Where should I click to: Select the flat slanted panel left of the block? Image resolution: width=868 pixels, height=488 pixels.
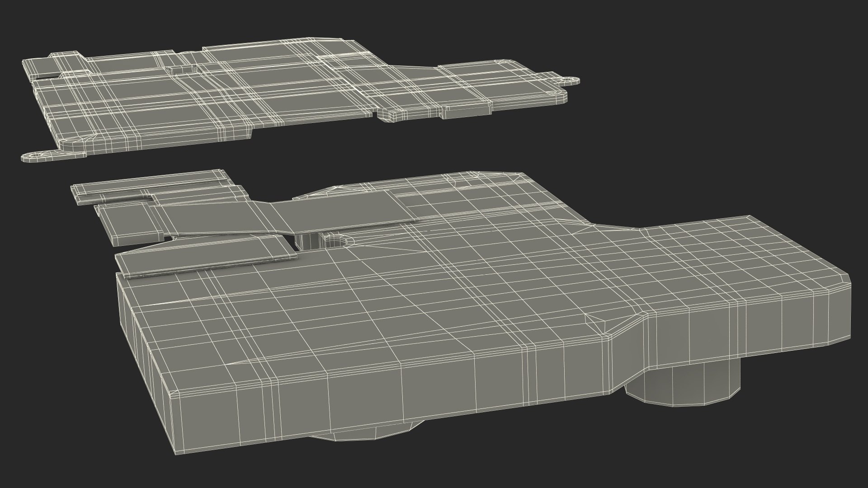point(203,255)
